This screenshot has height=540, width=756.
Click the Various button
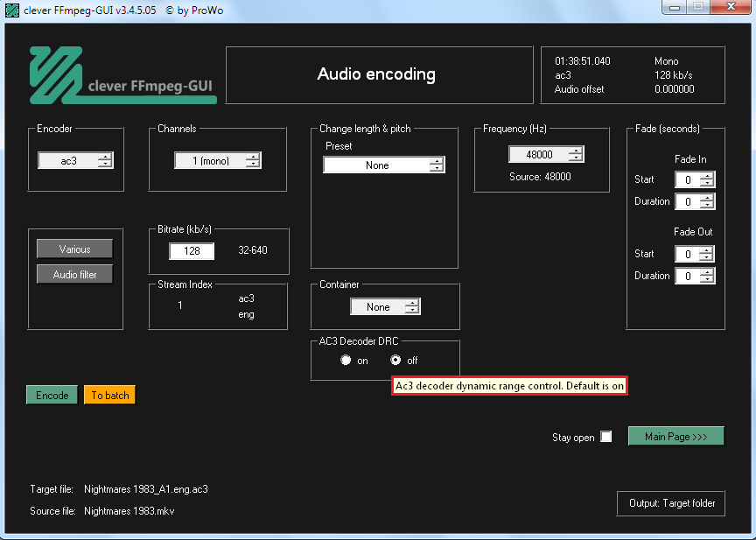coord(74,249)
